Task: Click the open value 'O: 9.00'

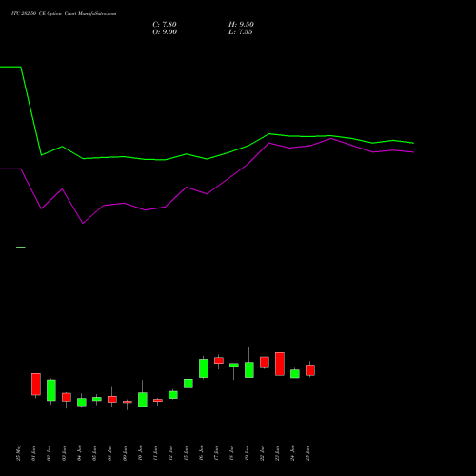Action: click(x=165, y=32)
